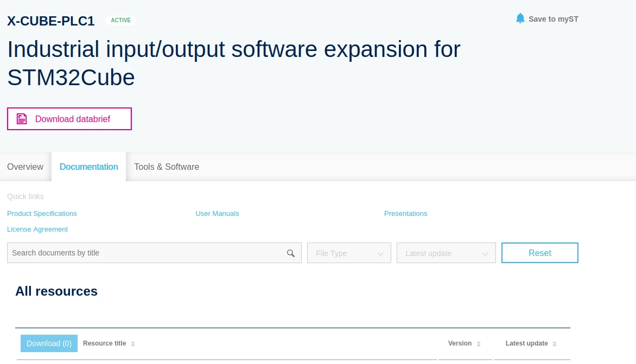Viewport: 636px width, 364px height.
Task: Click the Download databrief button
Action: coord(69,119)
